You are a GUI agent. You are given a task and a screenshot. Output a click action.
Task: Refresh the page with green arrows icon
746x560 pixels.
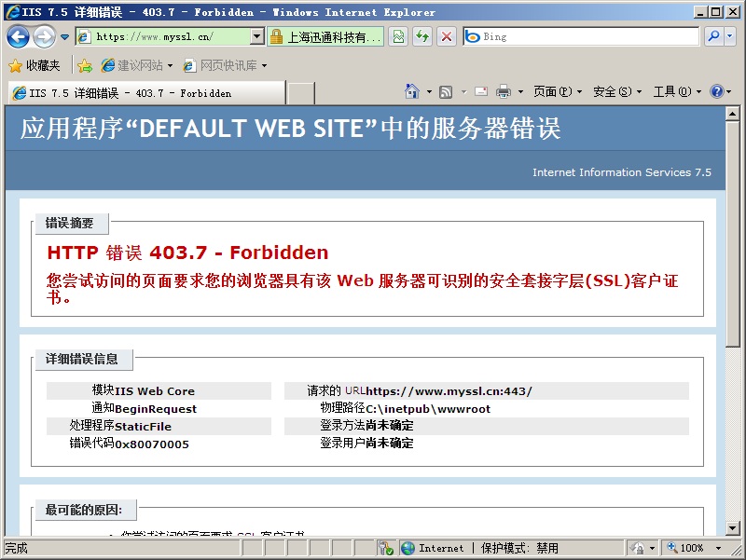(422, 36)
